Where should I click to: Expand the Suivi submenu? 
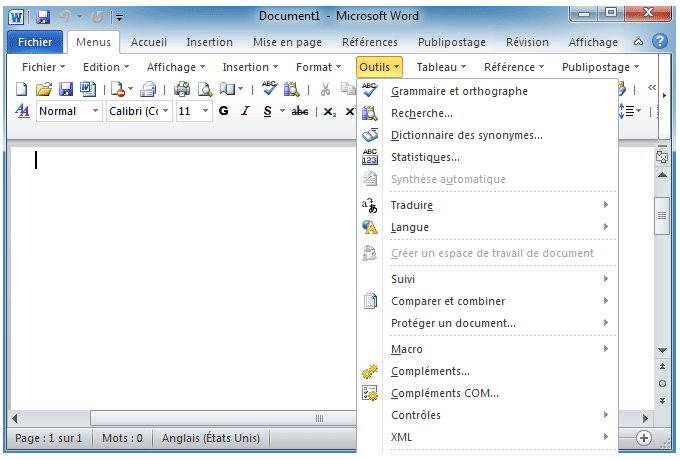pyautogui.click(x=487, y=279)
